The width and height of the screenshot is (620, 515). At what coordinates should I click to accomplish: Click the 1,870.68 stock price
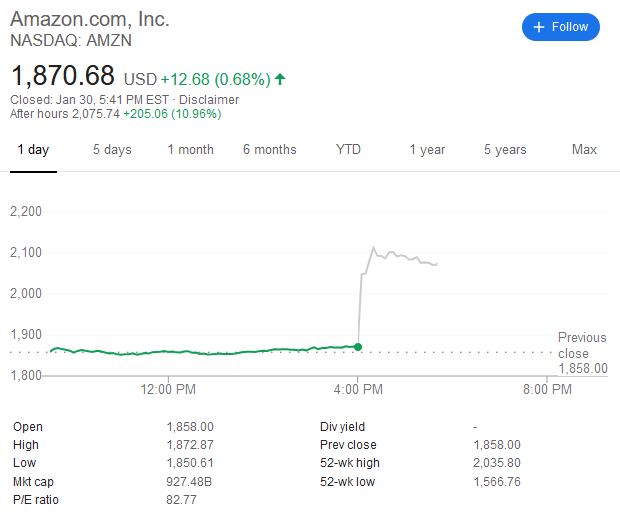click(x=63, y=76)
